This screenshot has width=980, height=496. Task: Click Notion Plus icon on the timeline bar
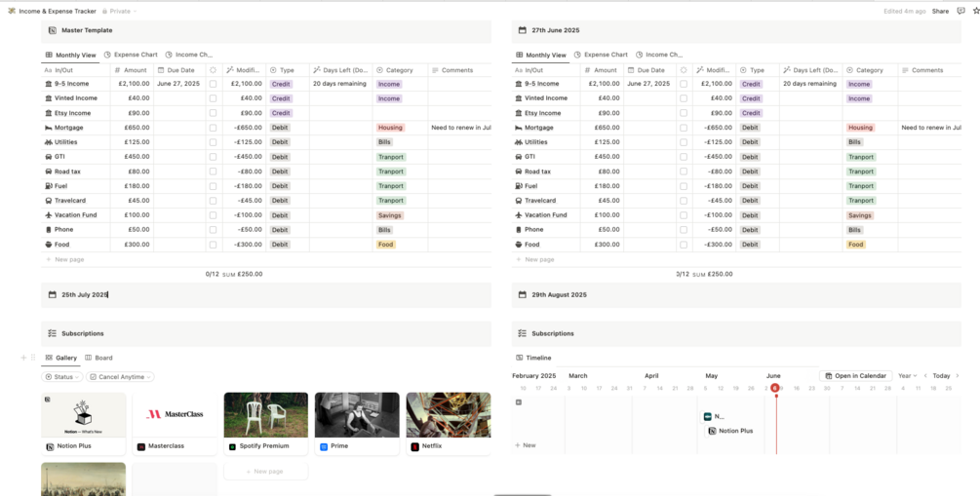tap(713, 431)
